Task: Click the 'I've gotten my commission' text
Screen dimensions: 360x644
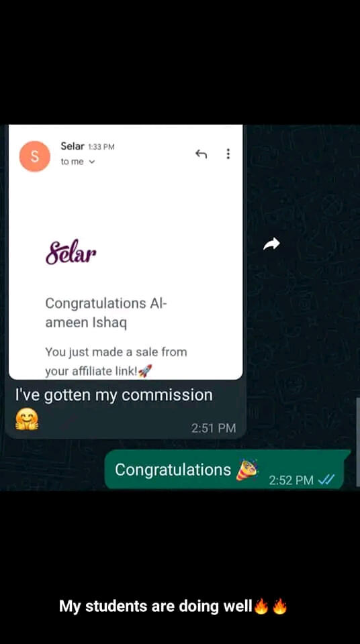Action: (x=114, y=395)
